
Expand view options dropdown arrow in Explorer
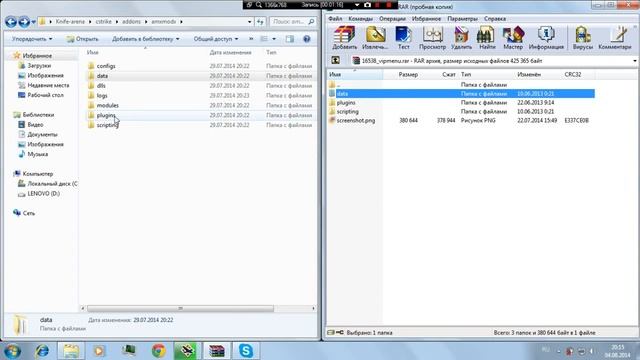point(274,39)
